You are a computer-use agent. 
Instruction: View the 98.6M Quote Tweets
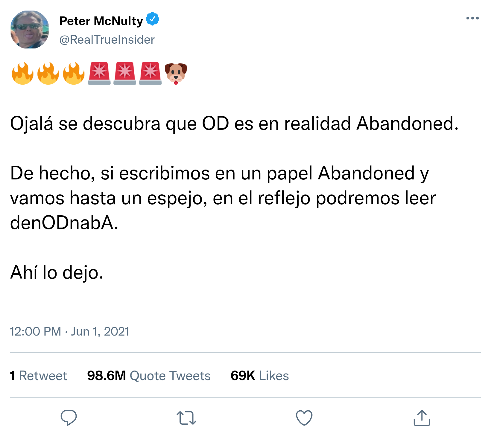point(149,375)
